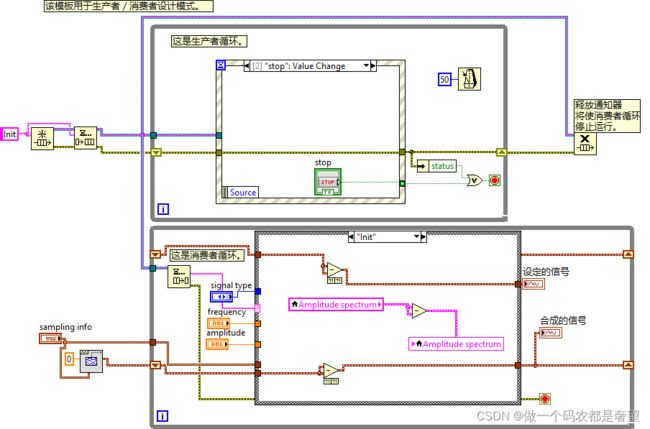The image size is (650, 429).
Task: Click the numeric constant 0
Action: tap(69, 359)
